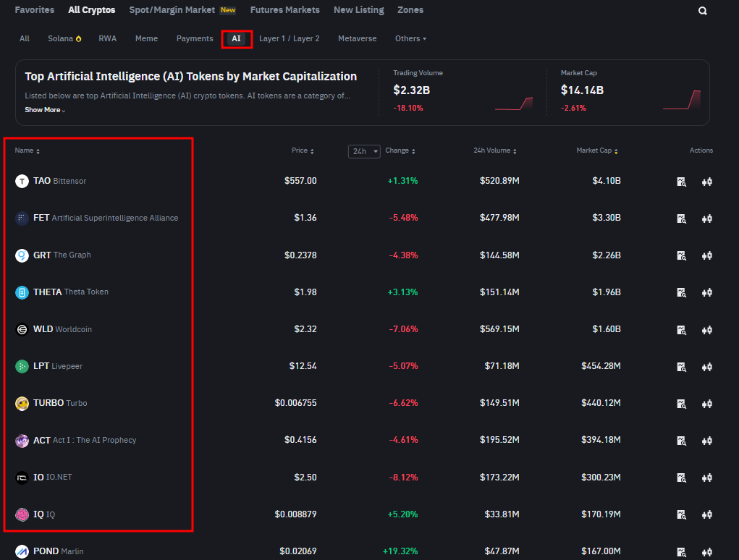Sort table by 24h Volume column
Screen dimensions: 739x560
pos(495,150)
